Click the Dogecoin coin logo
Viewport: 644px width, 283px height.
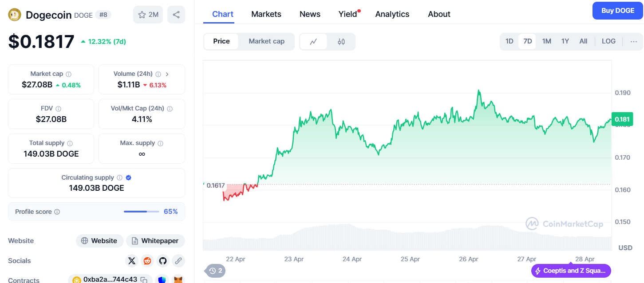tap(15, 15)
